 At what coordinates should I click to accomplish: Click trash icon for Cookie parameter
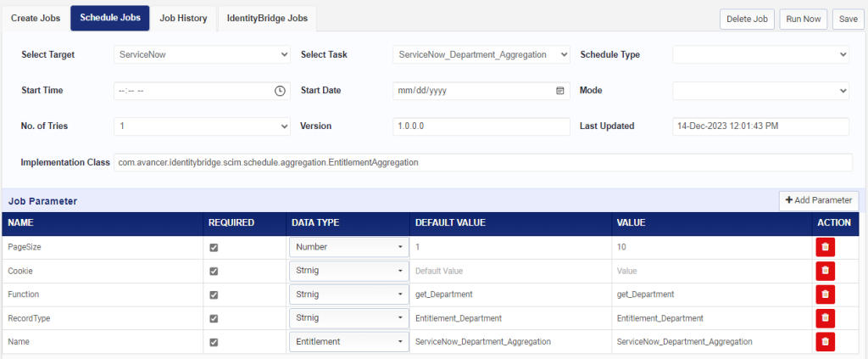(825, 271)
